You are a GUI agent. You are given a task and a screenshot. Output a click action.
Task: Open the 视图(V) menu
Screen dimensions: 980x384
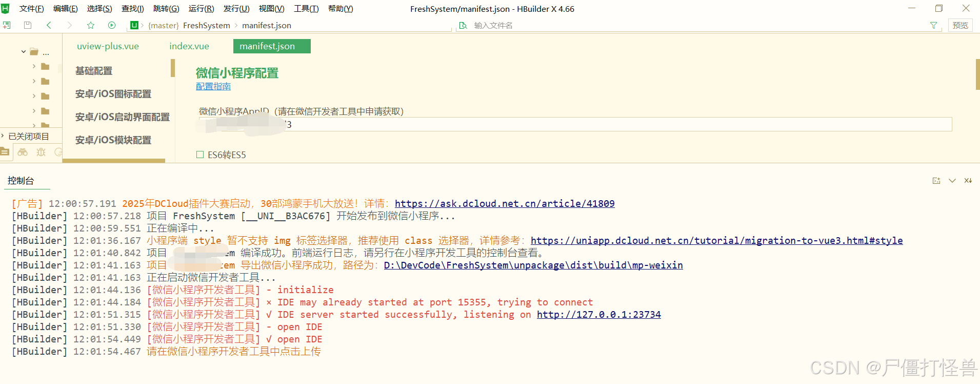point(271,9)
